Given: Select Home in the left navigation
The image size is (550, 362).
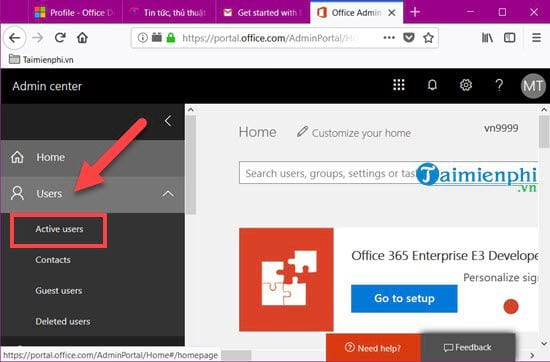Looking at the screenshot, I should click(93, 157).
